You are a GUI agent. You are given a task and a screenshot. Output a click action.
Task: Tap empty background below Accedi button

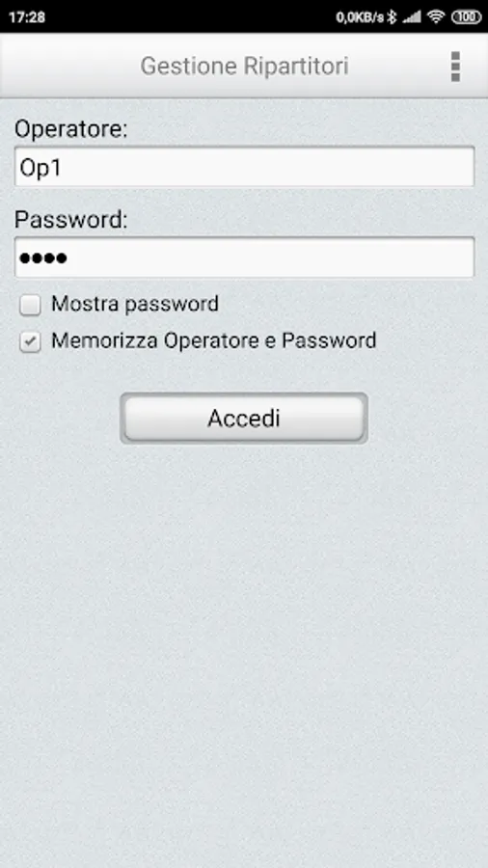[244, 637]
